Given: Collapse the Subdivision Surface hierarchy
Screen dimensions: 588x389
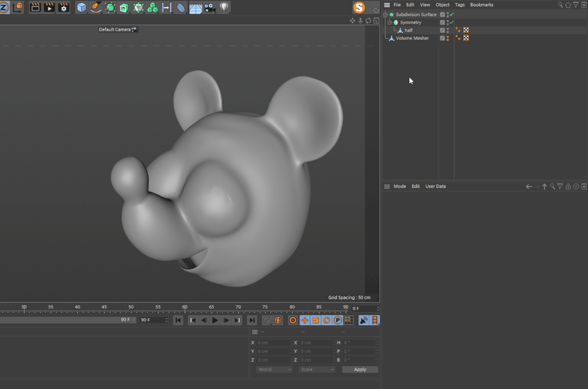Looking at the screenshot, I should pyautogui.click(x=385, y=15).
